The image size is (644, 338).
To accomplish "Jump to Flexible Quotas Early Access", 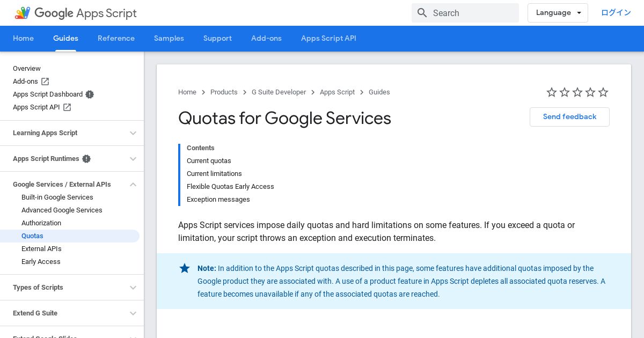I will click(x=230, y=187).
